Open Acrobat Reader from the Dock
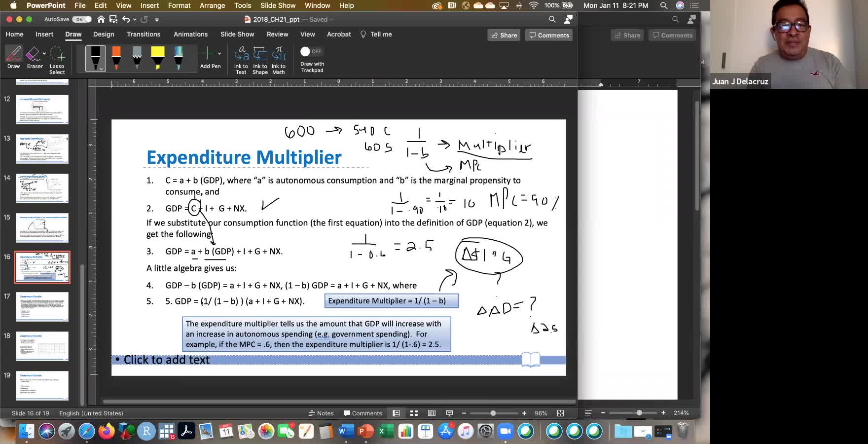Viewport: 868px width, 444px height. (x=186, y=431)
